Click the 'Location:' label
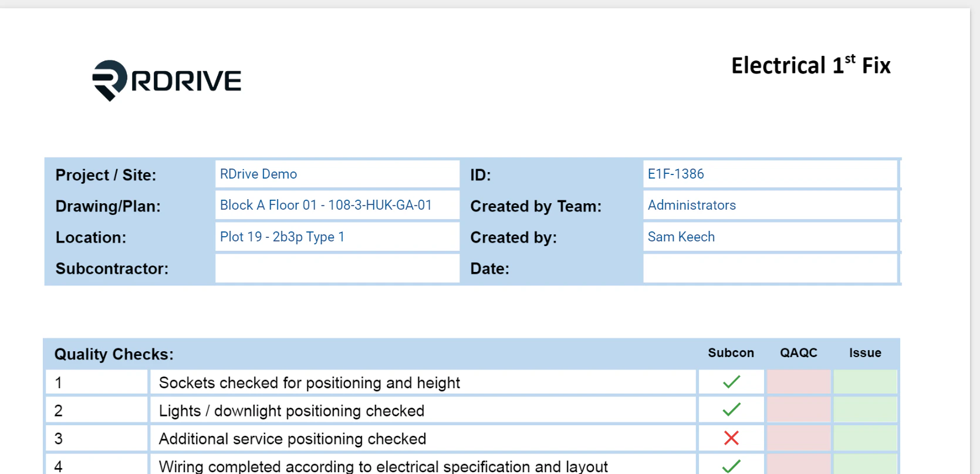Screen dimensions: 980x474 (x=91, y=237)
